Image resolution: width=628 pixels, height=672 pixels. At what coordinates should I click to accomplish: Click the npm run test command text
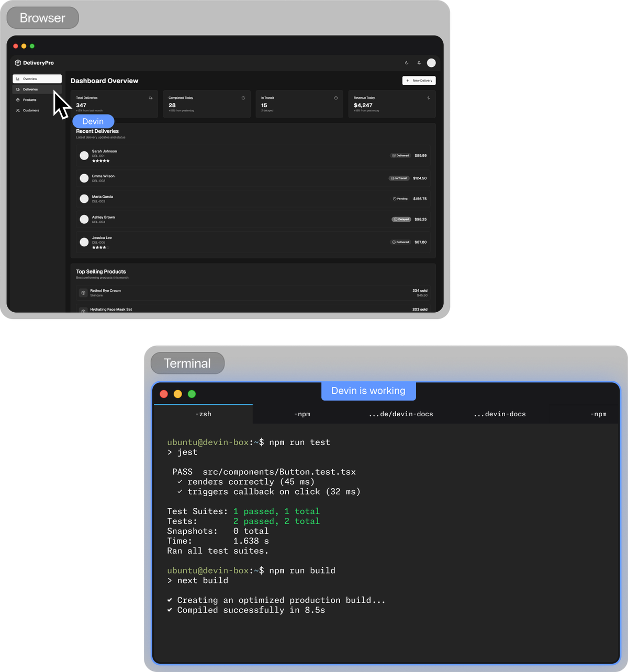pos(300,442)
